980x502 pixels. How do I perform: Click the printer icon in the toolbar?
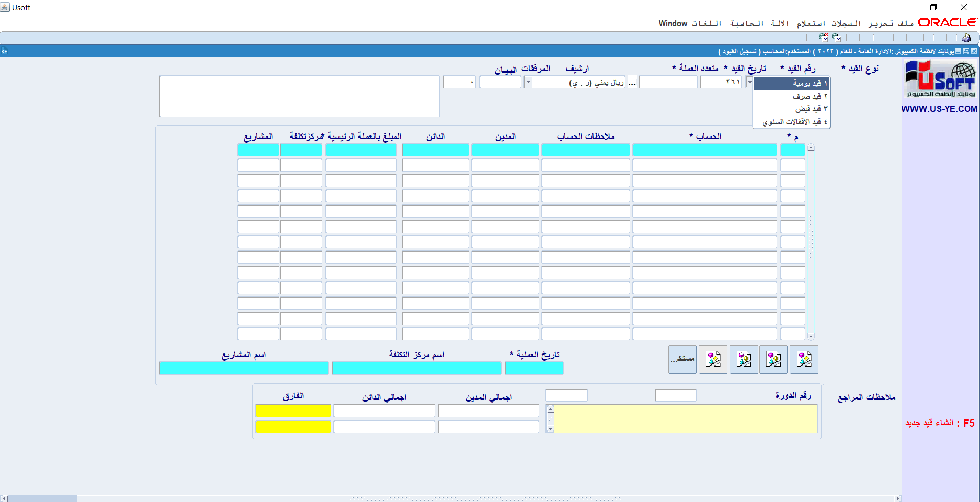[966, 38]
